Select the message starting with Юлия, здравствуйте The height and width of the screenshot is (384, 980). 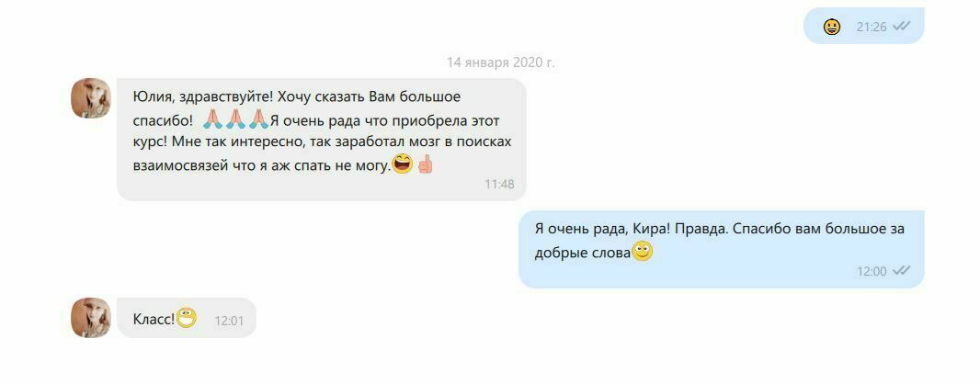click(x=321, y=140)
